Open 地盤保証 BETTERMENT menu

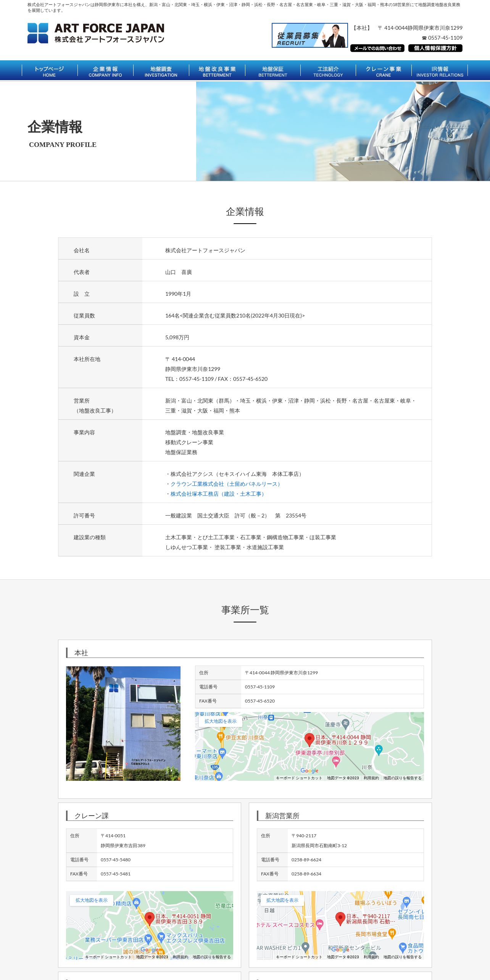tap(273, 71)
